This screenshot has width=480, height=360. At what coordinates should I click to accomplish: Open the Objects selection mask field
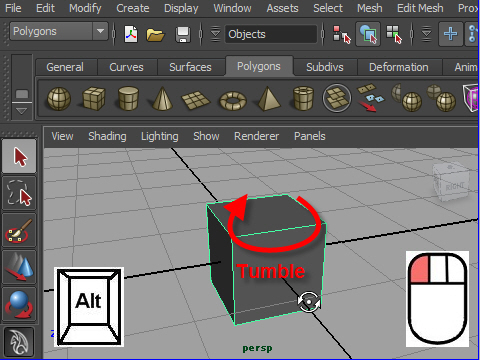271,34
